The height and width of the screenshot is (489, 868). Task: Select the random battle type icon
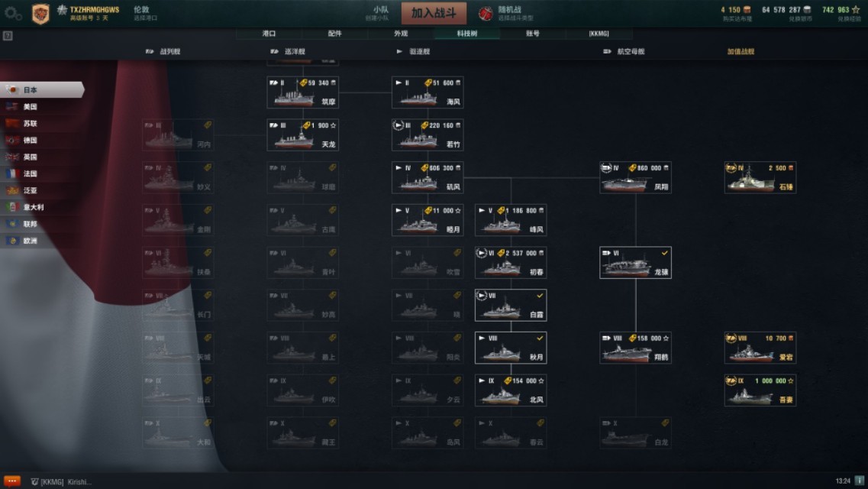point(486,13)
